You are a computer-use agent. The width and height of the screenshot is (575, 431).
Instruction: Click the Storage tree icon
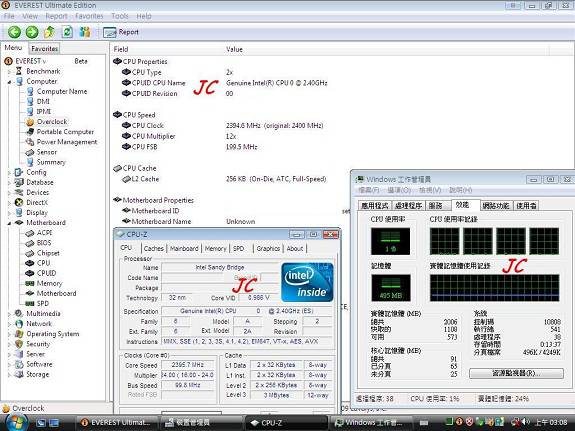tap(19, 375)
